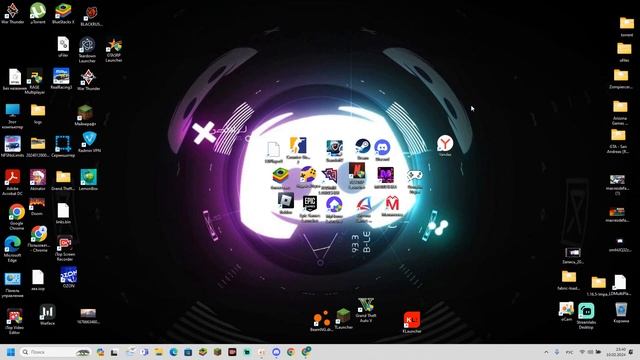Show hidden tray icons chevron
The width and height of the screenshot is (640, 360).
pos(546,352)
